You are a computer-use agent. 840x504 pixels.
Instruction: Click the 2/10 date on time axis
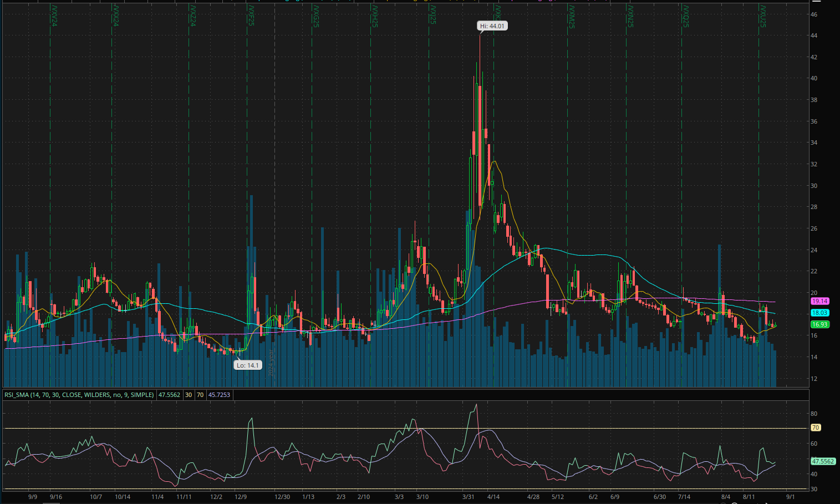click(x=364, y=497)
